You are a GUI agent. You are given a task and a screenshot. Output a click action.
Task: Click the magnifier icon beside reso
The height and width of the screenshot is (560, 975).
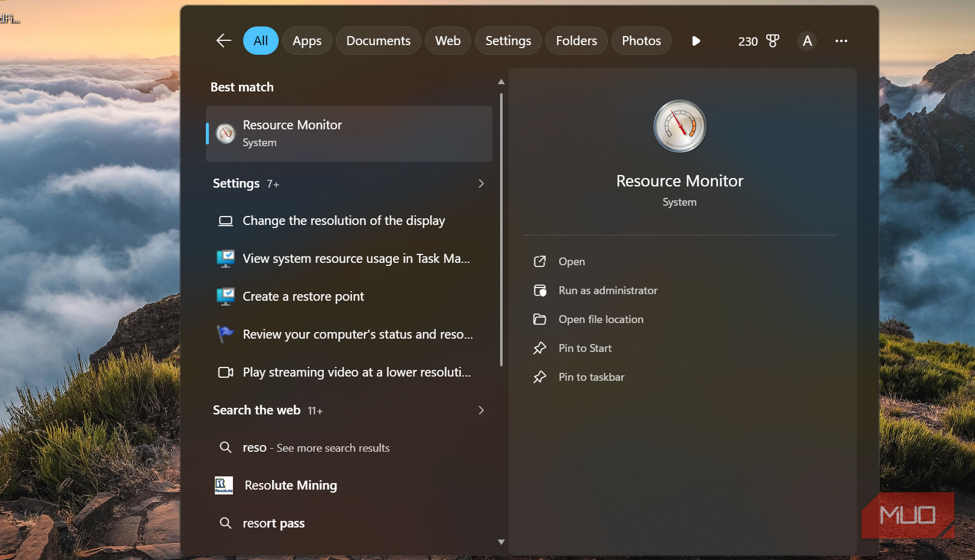pos(226,448)
